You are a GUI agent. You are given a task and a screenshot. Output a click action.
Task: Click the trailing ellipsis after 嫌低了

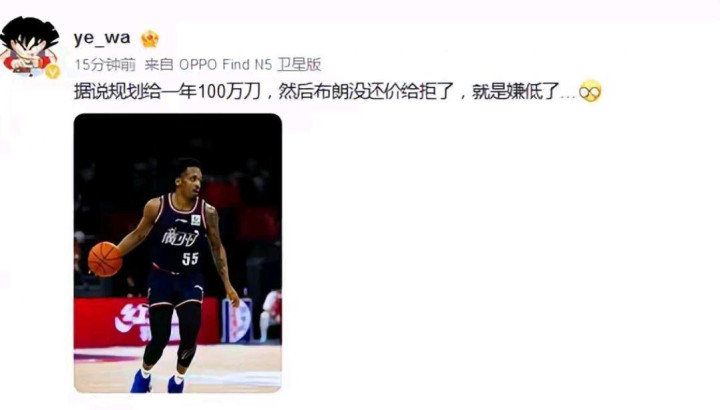pyautogui.click(x=568, y=96)
